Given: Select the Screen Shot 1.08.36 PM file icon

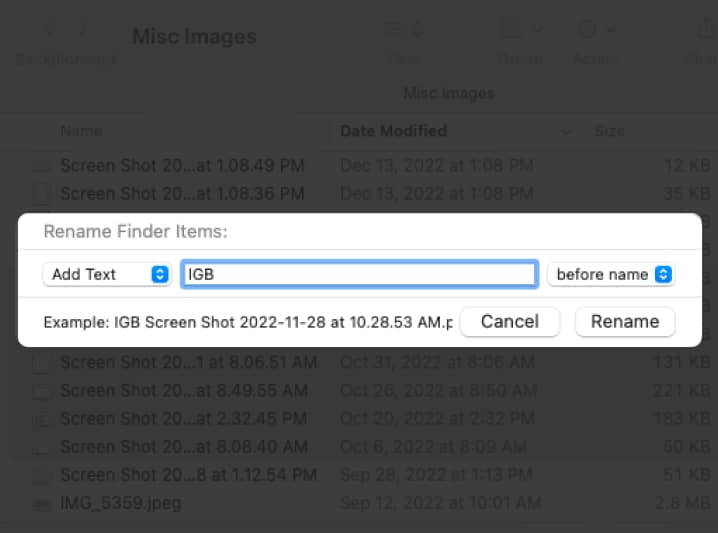Looking at the screenshot, I should click(42, 193).
